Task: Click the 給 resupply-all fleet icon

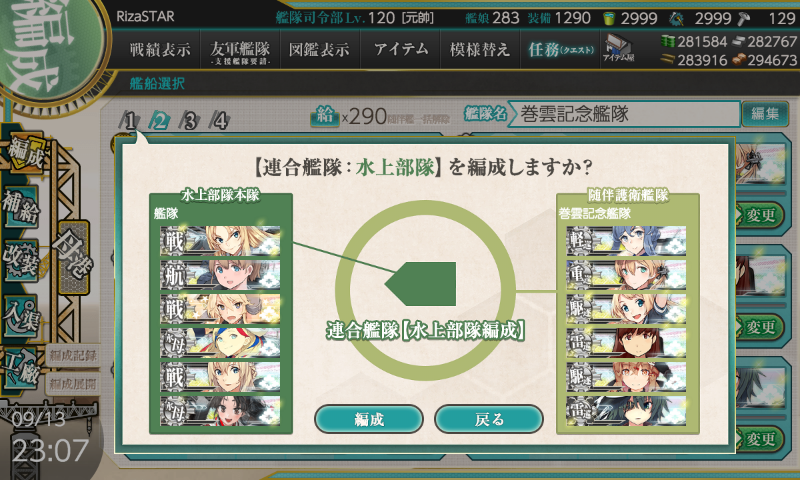Action: tap(325, 116)
